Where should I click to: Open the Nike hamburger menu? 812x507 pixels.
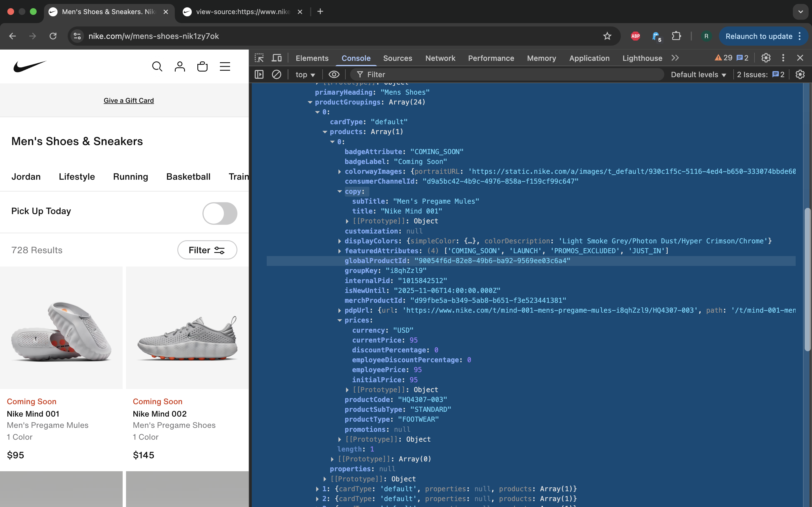(225, 66)
